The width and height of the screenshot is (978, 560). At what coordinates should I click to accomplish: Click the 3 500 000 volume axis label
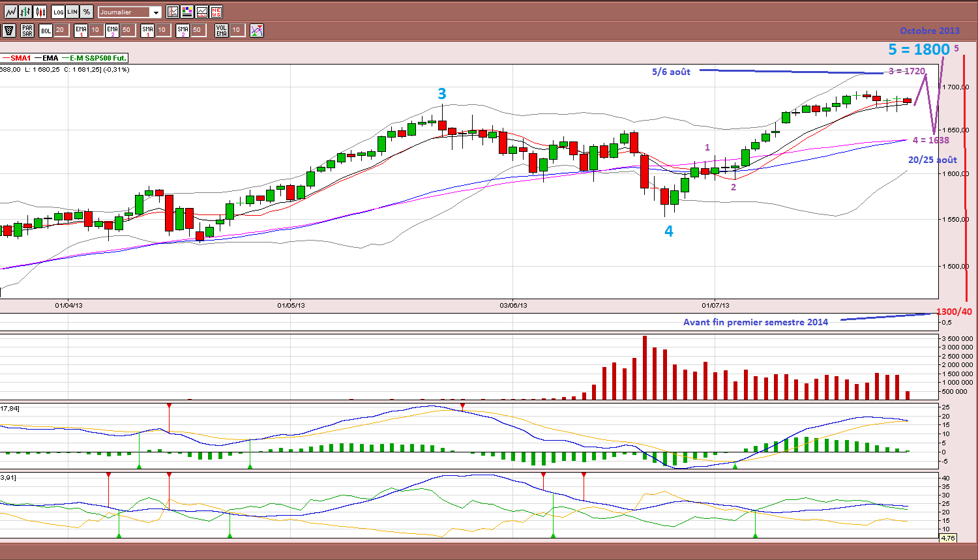coord(957,339)
